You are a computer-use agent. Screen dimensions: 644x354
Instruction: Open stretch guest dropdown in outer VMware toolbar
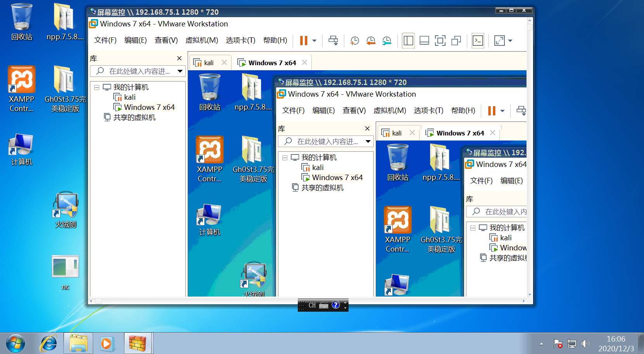point(510,40)
